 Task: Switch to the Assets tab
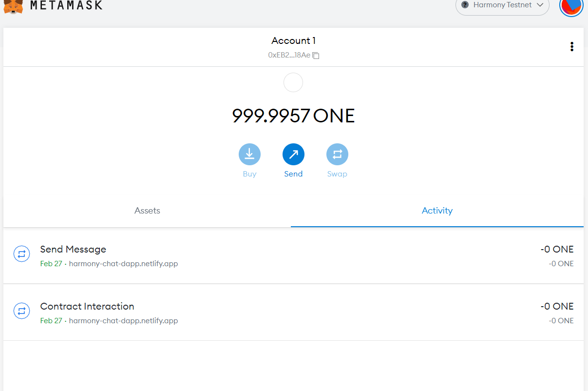tap(147, 211)
